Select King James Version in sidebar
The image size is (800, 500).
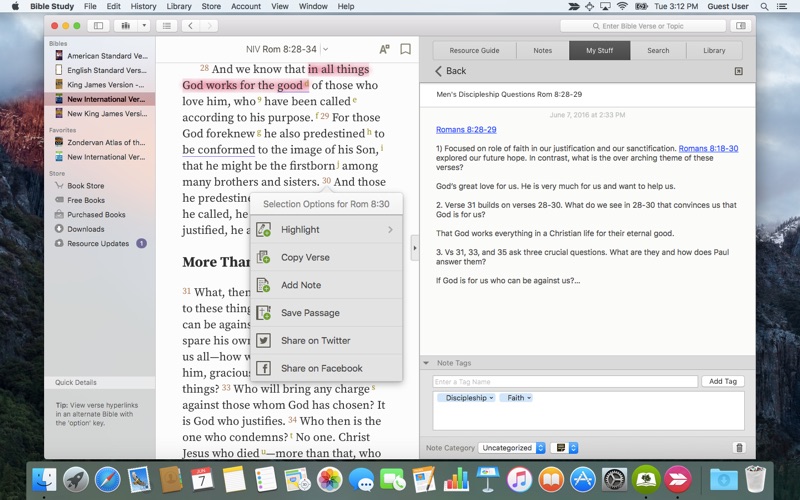(100, 85)
